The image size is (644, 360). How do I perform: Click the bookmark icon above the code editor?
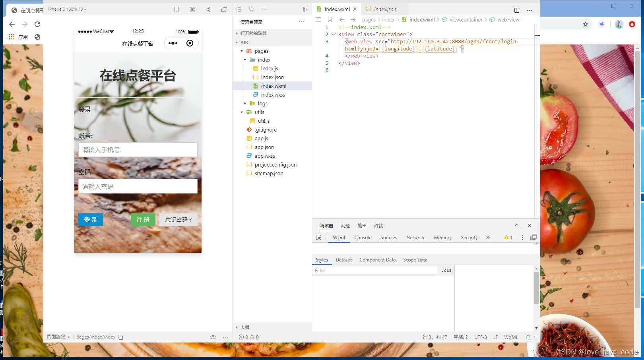coord(330,19)
